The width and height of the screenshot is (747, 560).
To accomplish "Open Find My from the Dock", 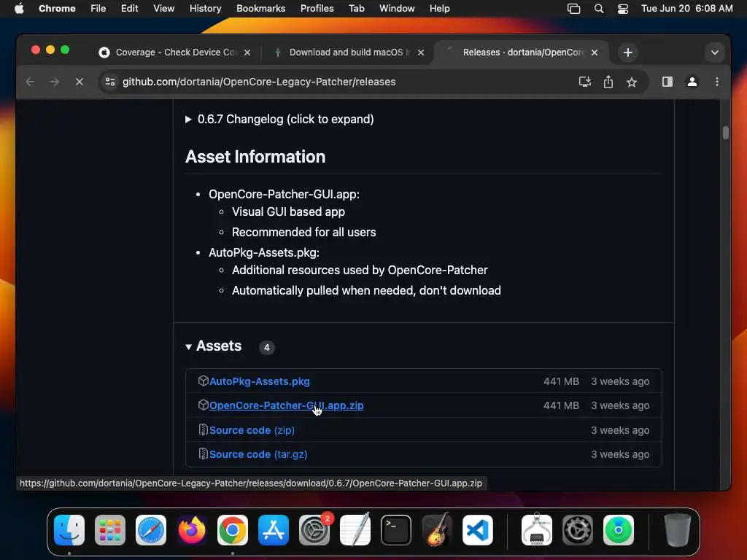I will tap(619, 530).
